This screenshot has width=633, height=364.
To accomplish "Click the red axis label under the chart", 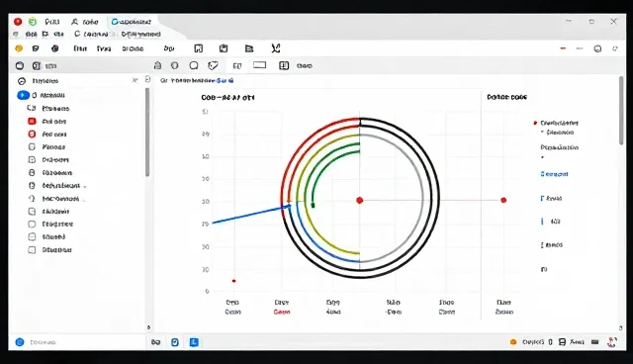I will [282, 312].
